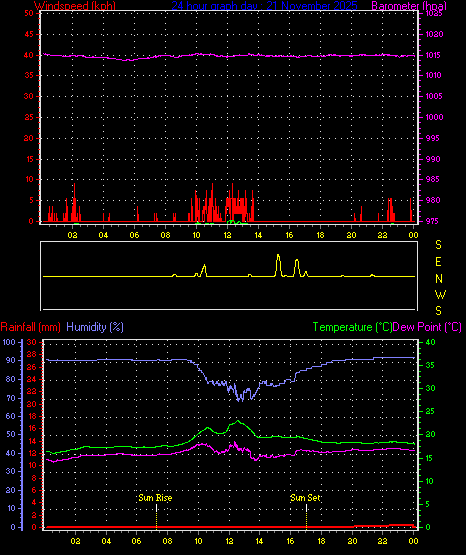
Task: Click the 5 value on the green temperature axis
Action: 428,504
